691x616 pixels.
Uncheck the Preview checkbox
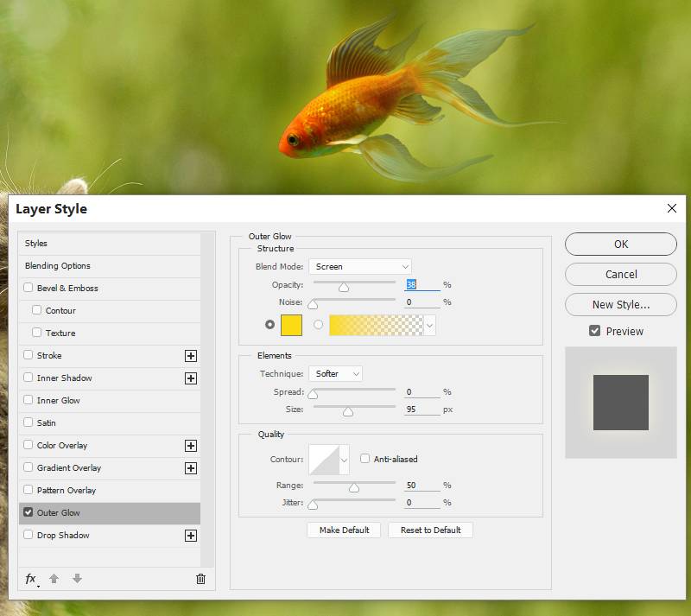click(x=594, y=331)
